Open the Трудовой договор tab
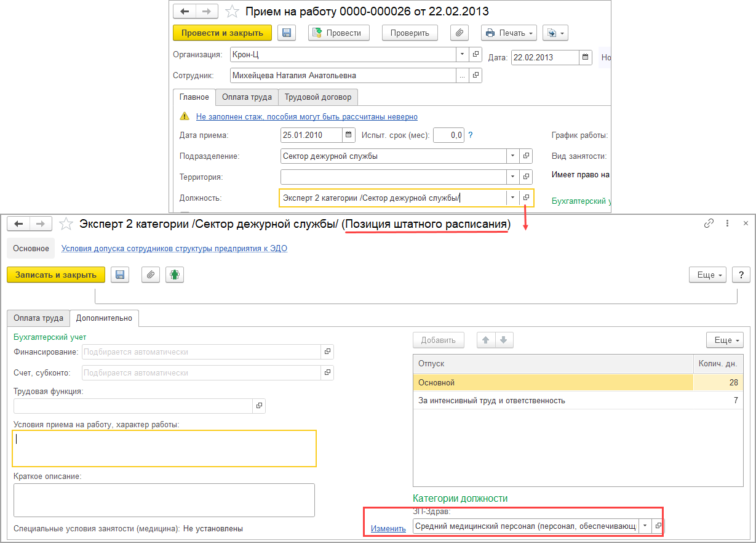This screenshot has height=543, width=756. click(x=318, y=97)
